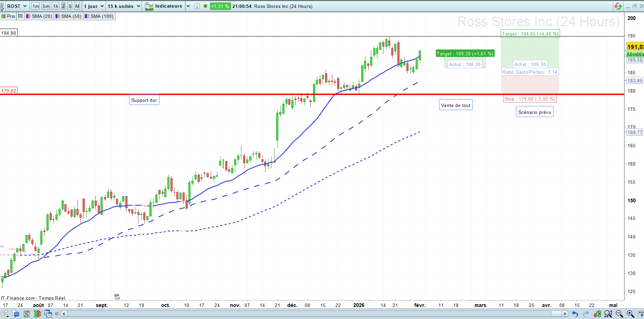Zoom in the chart with the plus magnifier
The width and height of the screenshot is (644, 319).
[630, 313]
